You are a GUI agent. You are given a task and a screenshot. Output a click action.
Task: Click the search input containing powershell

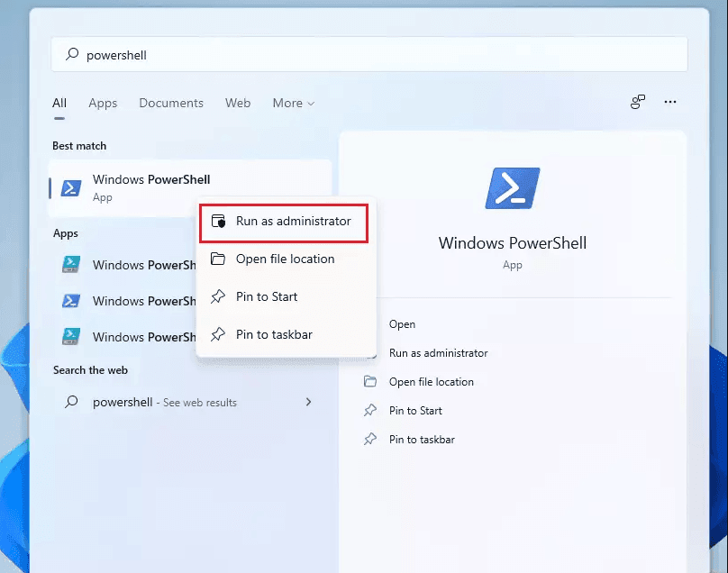[x=369, y=54]
